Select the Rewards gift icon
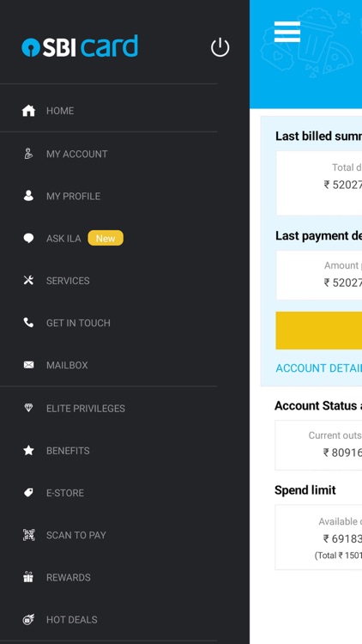 click(28, 577)
